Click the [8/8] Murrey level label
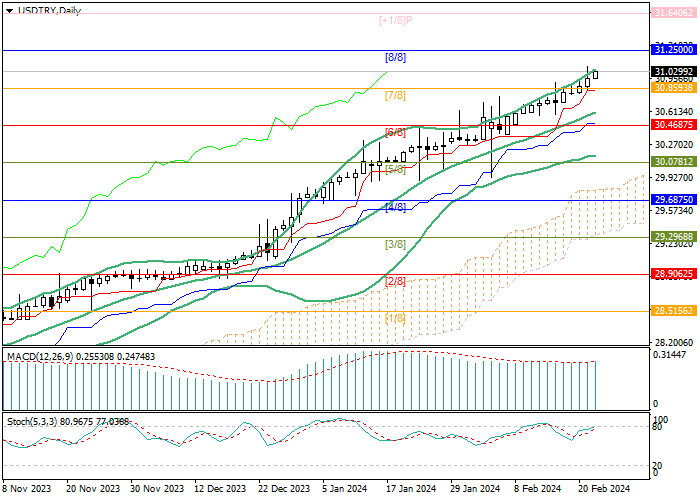The height and width of the screenshot is (500, 700). point(395,58)
